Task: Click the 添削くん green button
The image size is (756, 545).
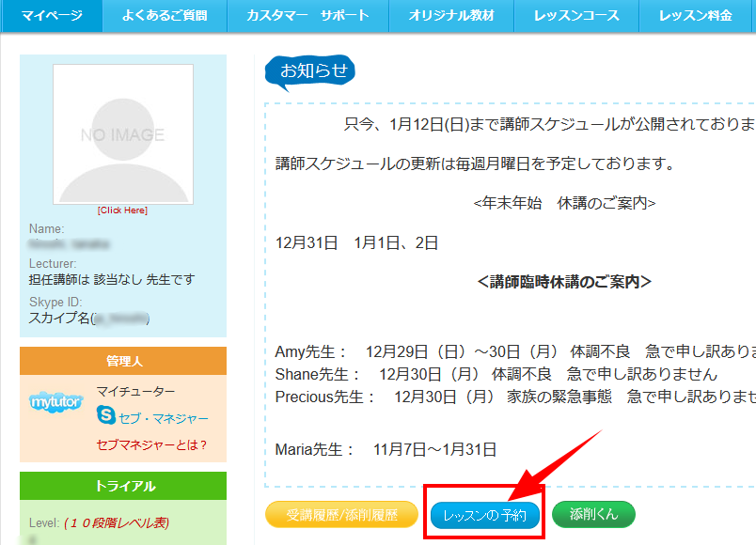Action: (593, 514)
